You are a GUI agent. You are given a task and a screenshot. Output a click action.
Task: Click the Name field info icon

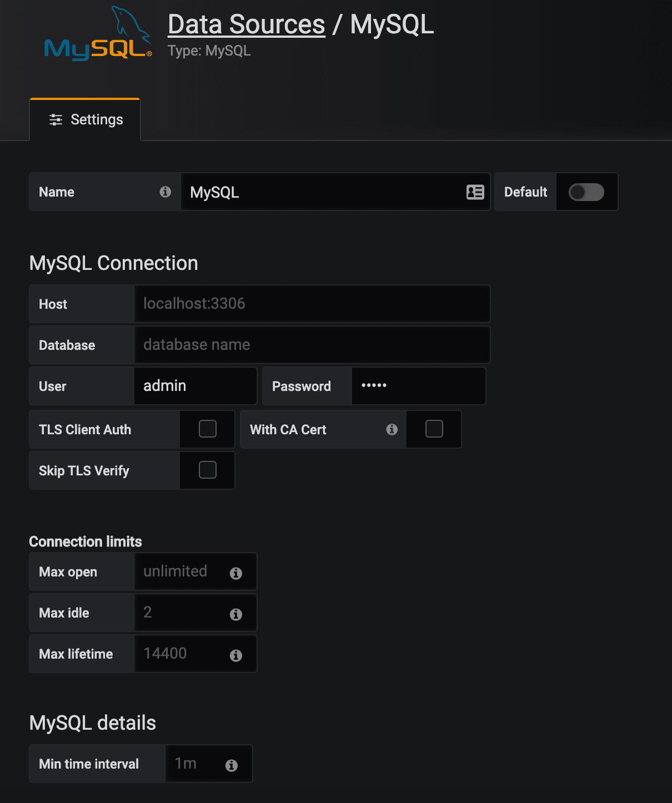click(165, 192)
